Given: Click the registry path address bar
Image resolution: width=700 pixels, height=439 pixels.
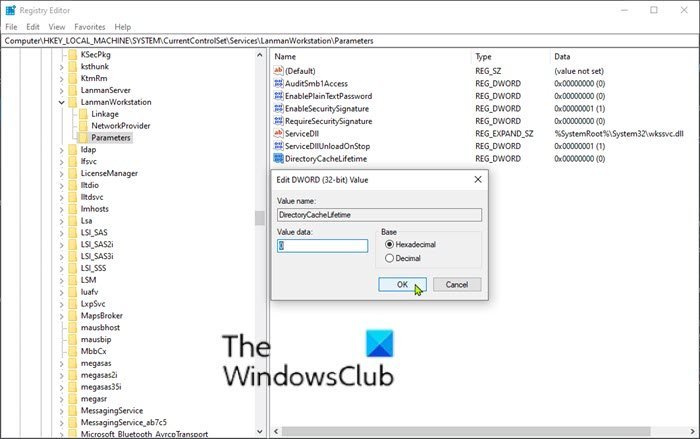Looking at the screenshot, I should tap(350, 41).
